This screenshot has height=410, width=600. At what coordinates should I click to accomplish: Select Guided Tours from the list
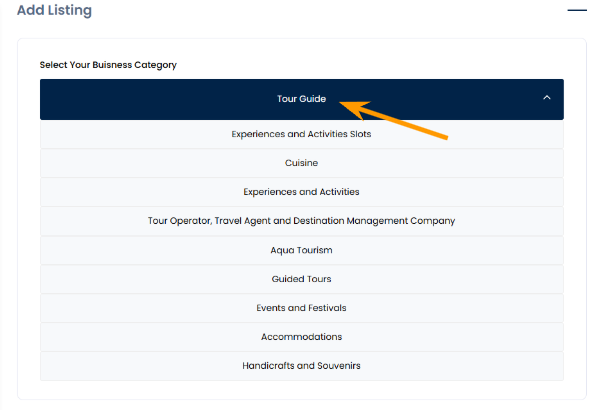(301, 279)
